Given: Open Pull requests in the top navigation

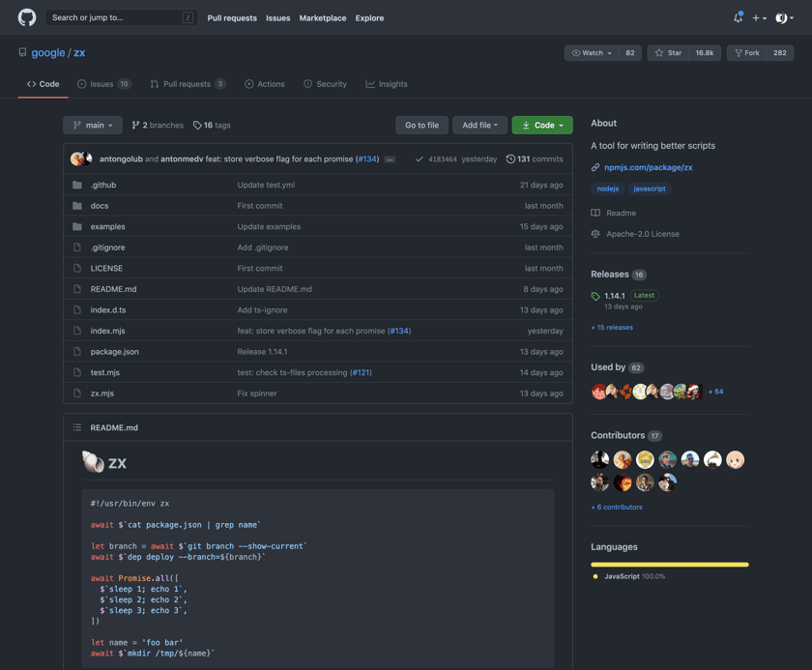Looking at the screenshot, I should coord(232,18).
